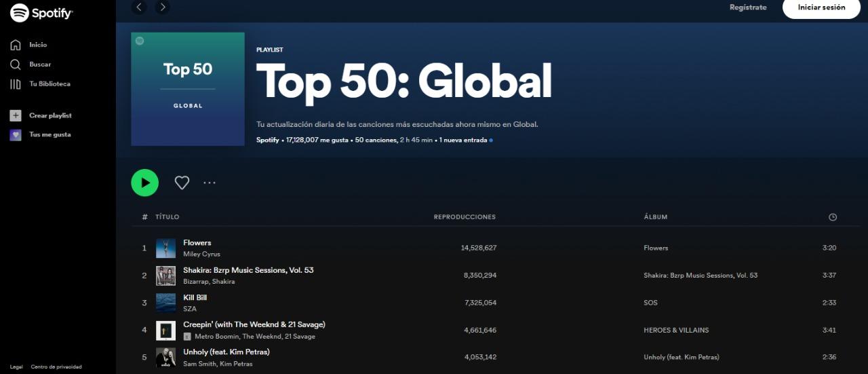Screen dimensions: 868x374
Task: Click the Crear playlist plus icon
Action: pos(16,115)
